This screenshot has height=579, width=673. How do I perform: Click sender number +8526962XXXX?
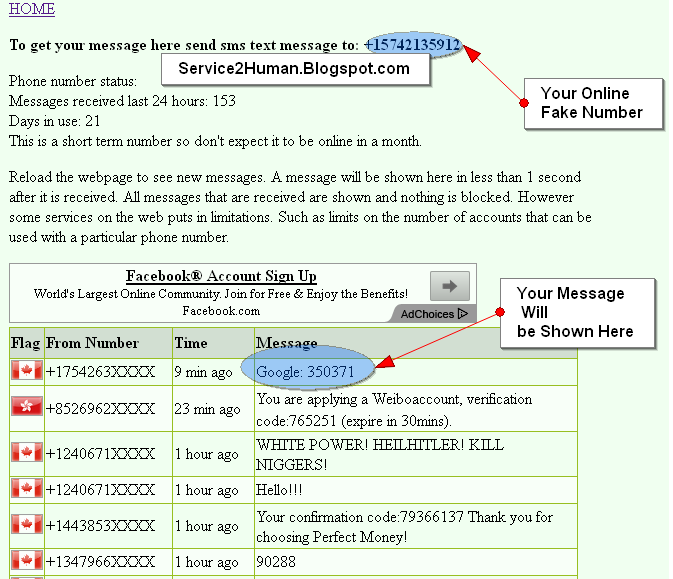tap(100, 409)
